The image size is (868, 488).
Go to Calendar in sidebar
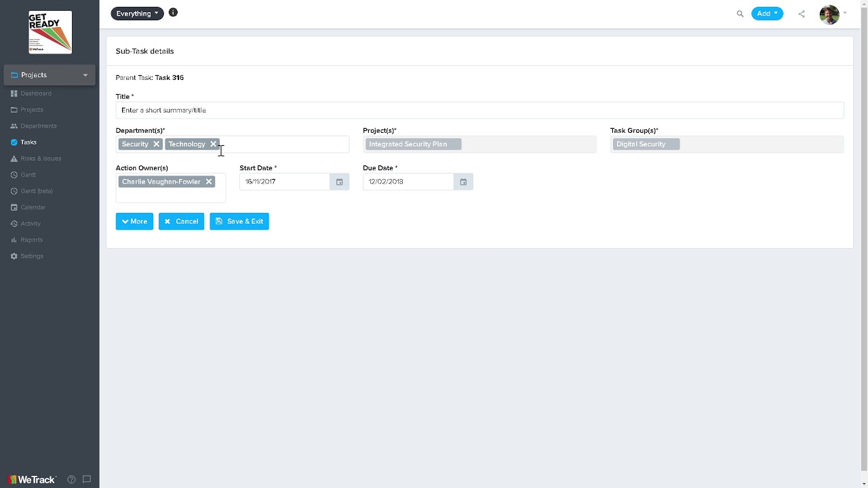(28, 207)
